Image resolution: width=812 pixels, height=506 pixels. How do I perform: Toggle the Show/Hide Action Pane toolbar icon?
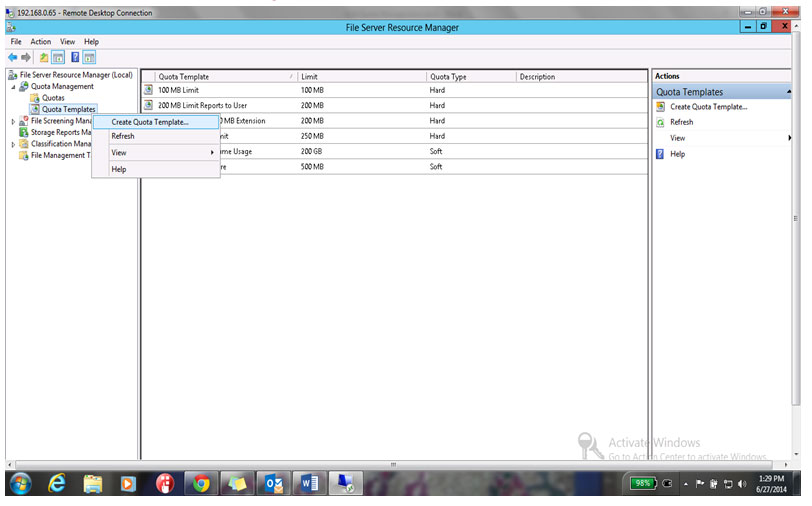click(x=90, y=57)
